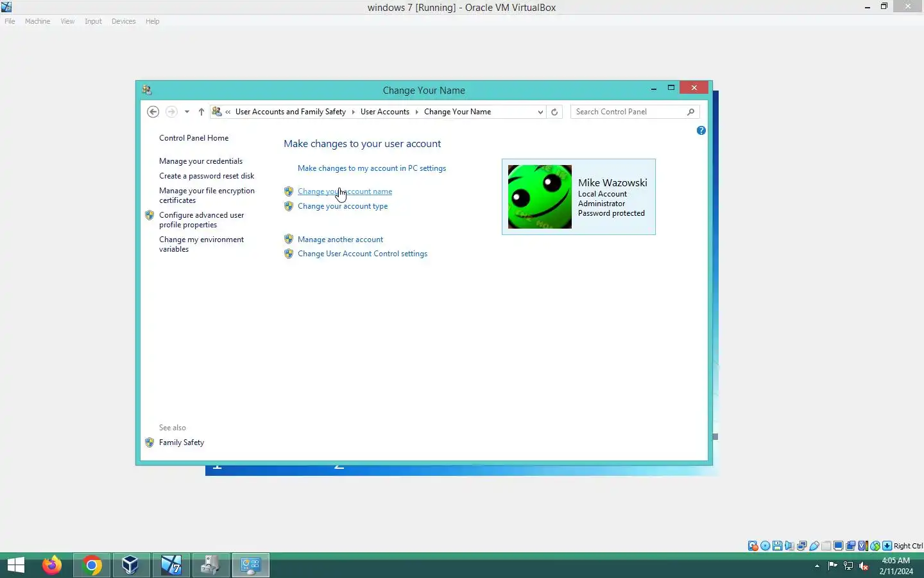Screen dimensions: 924x578
Task: Click the network tray icon
Action: click(848, 566)
